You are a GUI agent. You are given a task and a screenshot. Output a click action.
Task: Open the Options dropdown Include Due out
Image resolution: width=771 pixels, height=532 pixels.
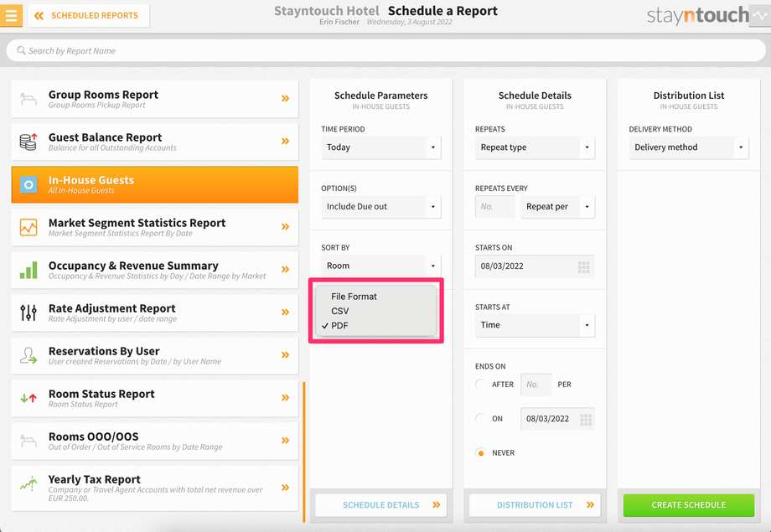381,207
